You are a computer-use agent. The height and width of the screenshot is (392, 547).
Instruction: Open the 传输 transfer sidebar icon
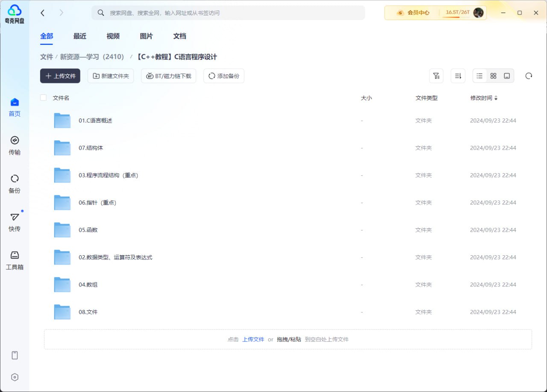pos(15,145)
